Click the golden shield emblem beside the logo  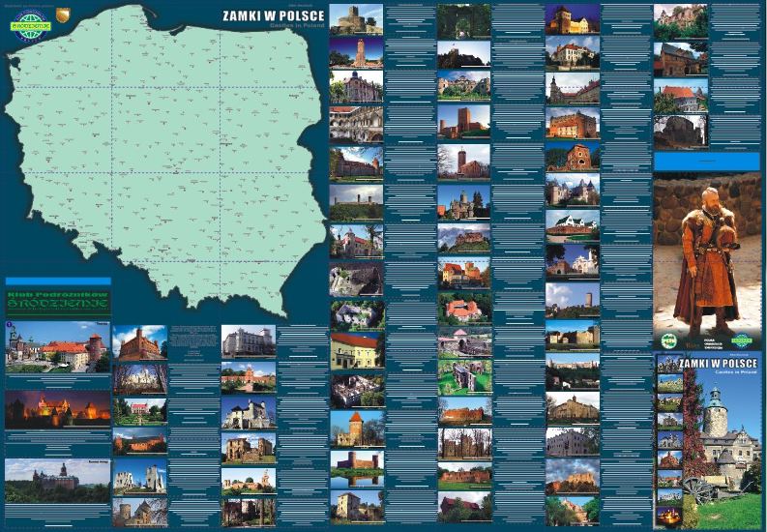coord(64,14)
